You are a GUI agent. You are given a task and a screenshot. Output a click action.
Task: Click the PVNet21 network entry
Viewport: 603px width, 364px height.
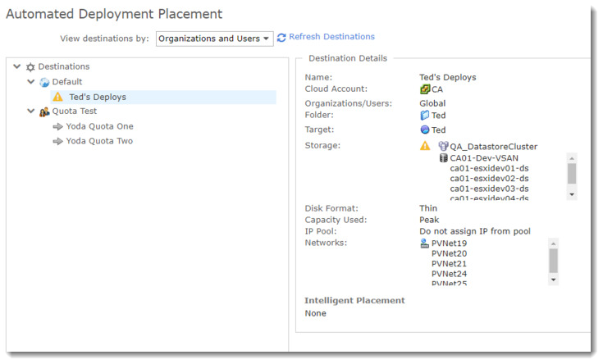coord(449,264)
